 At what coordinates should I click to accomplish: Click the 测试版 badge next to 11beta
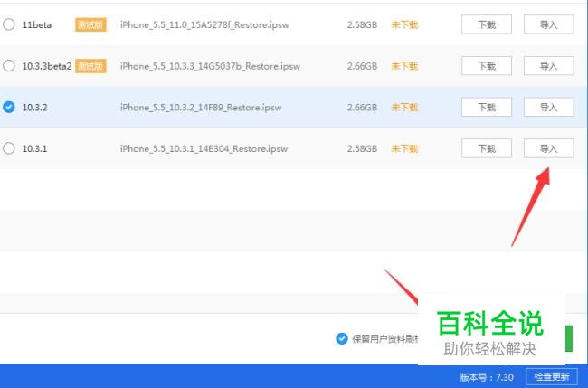90,24
